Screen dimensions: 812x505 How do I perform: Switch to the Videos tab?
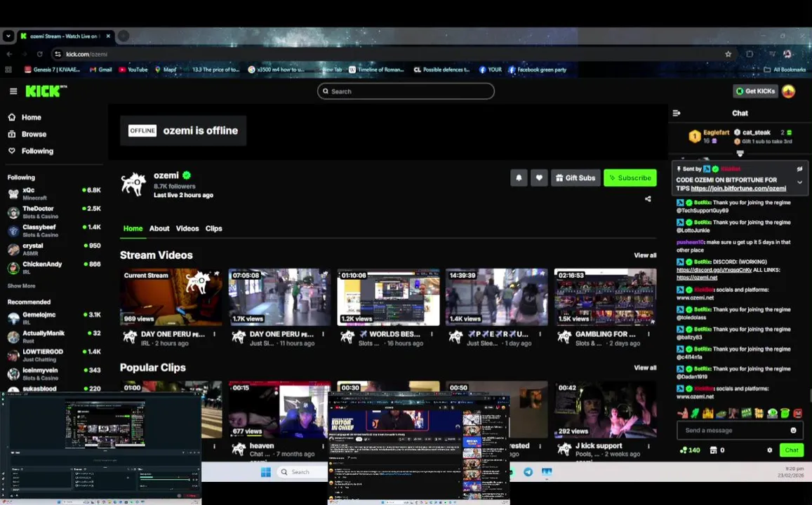(x=187, y=228)
